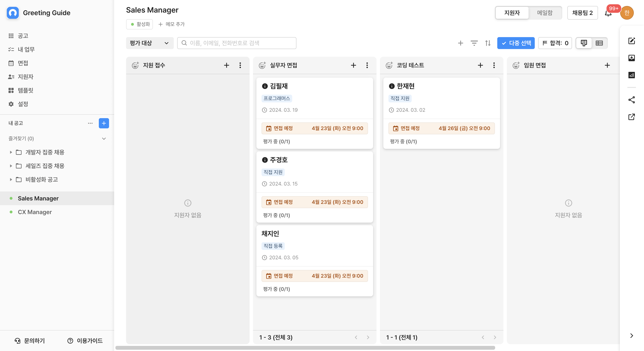Switch to kanban board view
This screenshot has width=644, height=351.
coord(584,43)
